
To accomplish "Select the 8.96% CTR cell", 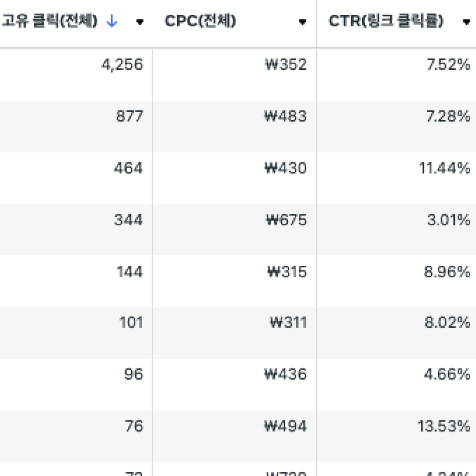I will coord(397,281).
